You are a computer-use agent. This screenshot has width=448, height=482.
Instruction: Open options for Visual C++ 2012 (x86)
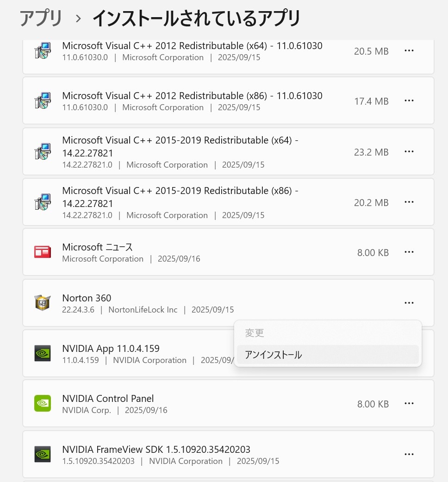[409, 101]
